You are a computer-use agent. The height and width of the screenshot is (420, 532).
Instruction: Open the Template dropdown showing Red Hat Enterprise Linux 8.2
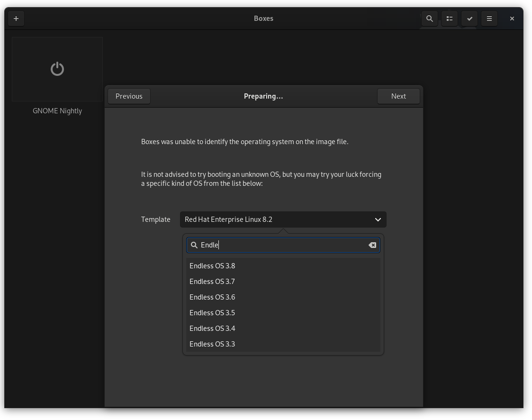click(x=283, y=219)
